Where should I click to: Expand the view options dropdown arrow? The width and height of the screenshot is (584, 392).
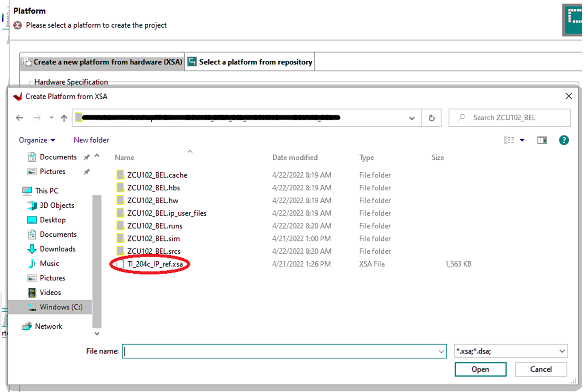(x=522, y=140)
